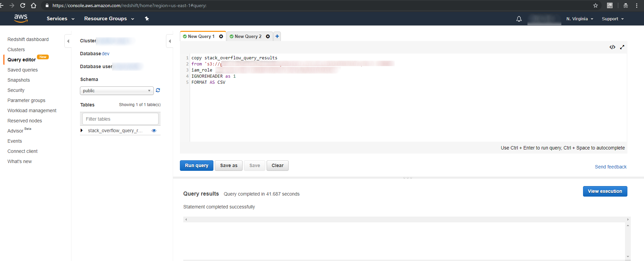This screenshot has height=261, width=644.
Task: Open Connect client page
Action: tap(22, 151)
